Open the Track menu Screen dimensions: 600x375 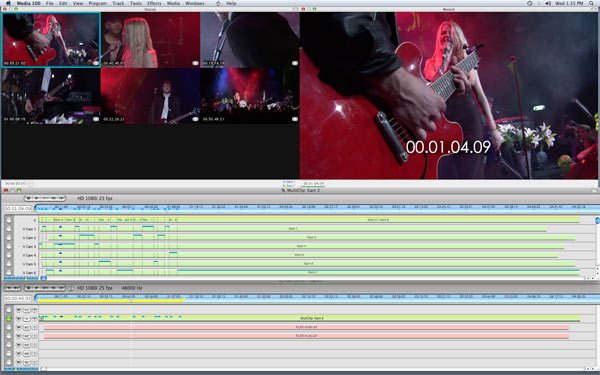pos(118,3)
